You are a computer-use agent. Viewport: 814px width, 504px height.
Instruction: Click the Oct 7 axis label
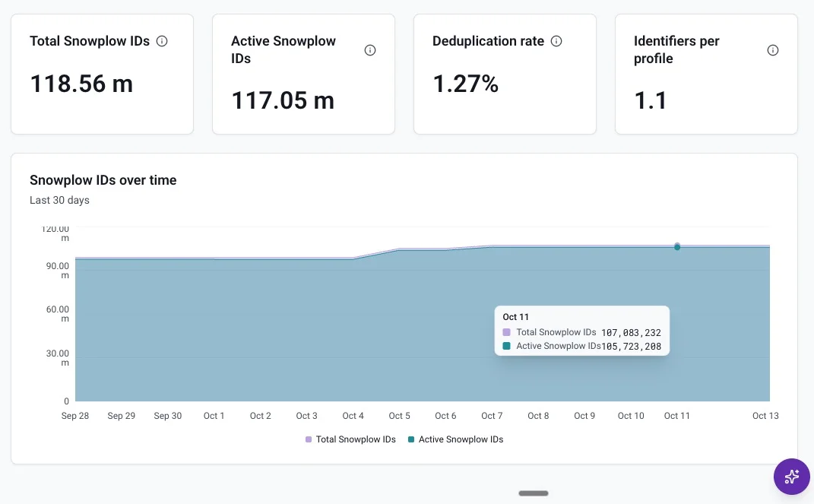[492, 416]
